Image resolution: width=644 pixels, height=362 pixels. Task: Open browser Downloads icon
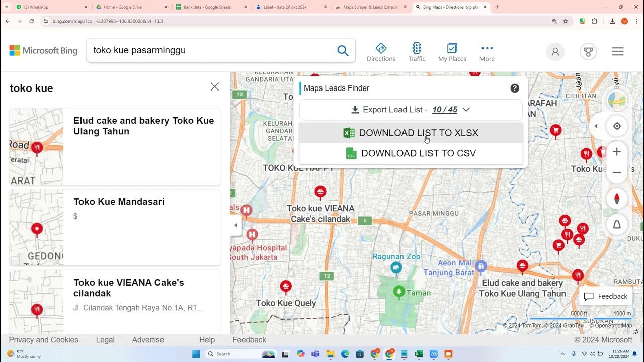coord(612,21)
